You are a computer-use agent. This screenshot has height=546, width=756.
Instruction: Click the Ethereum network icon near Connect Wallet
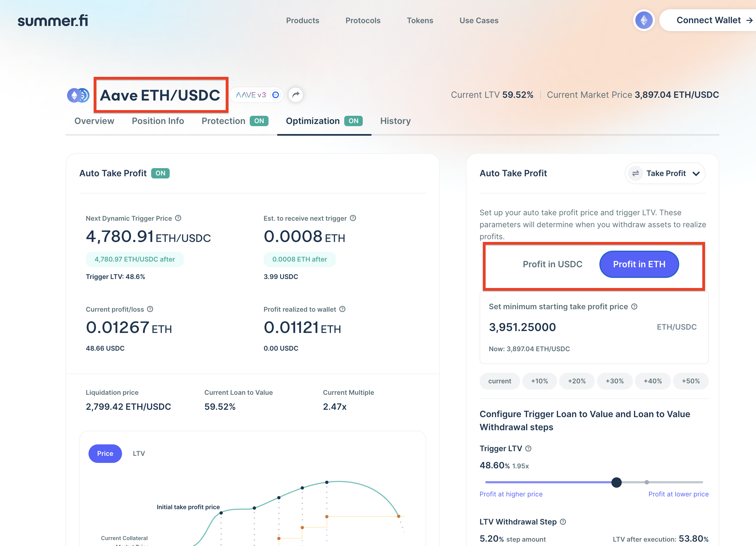pyautogui.click(x=644, y=21)
